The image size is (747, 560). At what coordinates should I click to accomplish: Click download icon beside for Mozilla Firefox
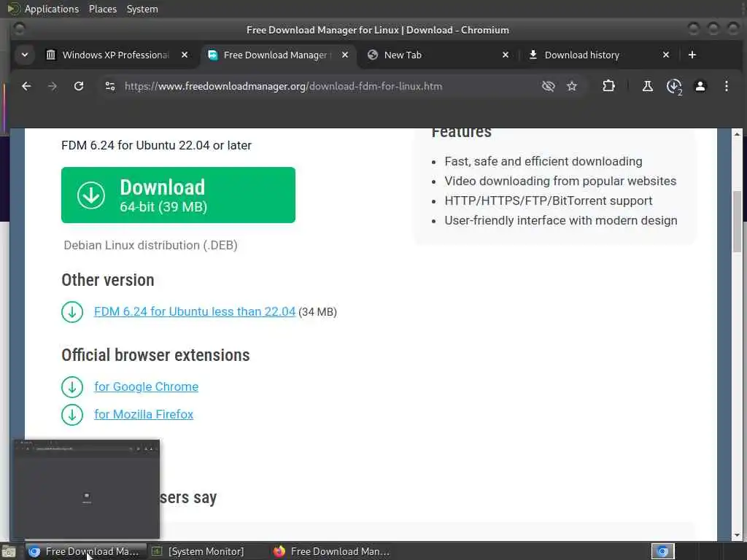point(72,415)
